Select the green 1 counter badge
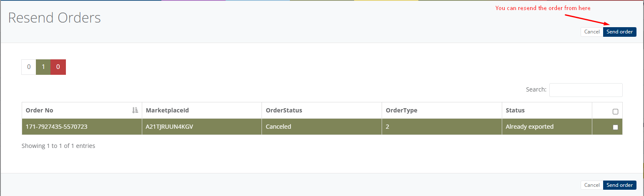Image resolution: width=644 pixels, height=196 pixels. [x=43, y=67]
